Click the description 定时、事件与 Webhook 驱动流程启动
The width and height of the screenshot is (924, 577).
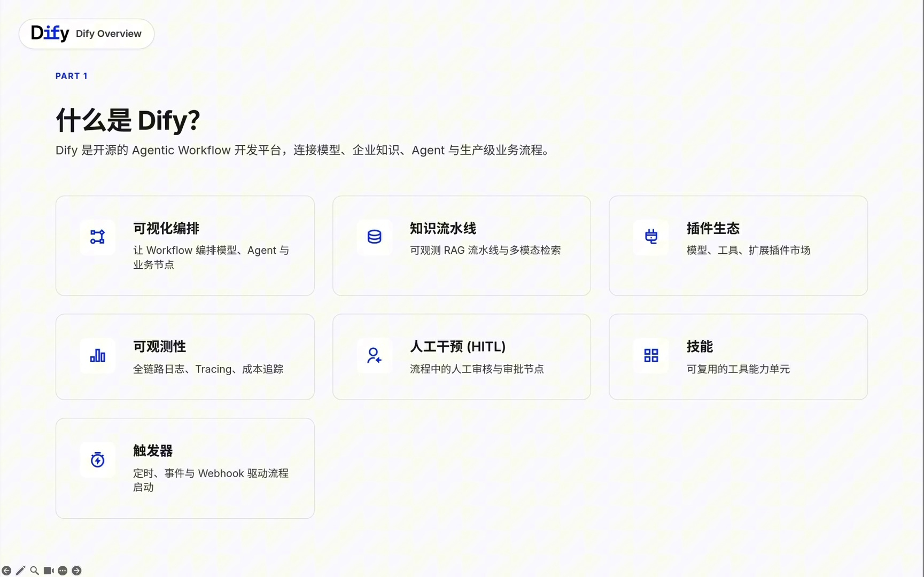[x=211, y=480]
